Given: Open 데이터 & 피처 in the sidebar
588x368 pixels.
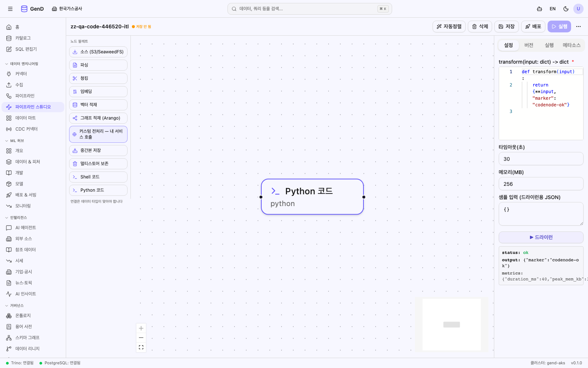Looking at the screenshot, I should (x=33, y=162).
